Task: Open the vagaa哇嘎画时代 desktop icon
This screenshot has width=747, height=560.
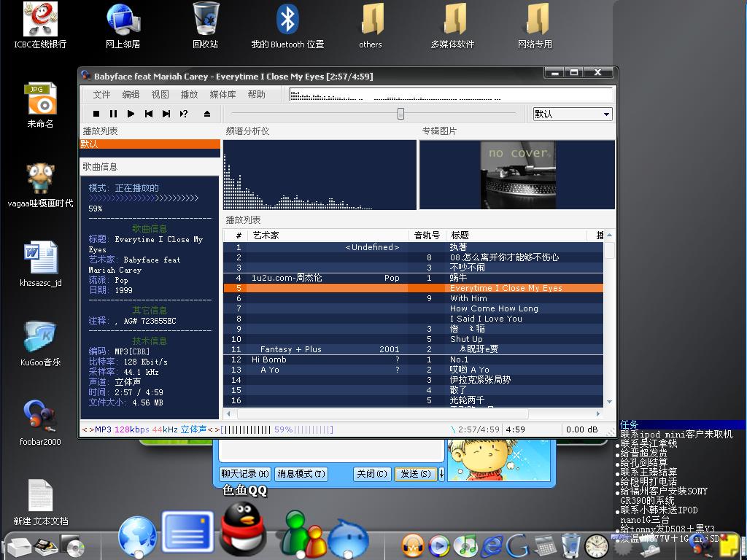Action: pos(41,185)
